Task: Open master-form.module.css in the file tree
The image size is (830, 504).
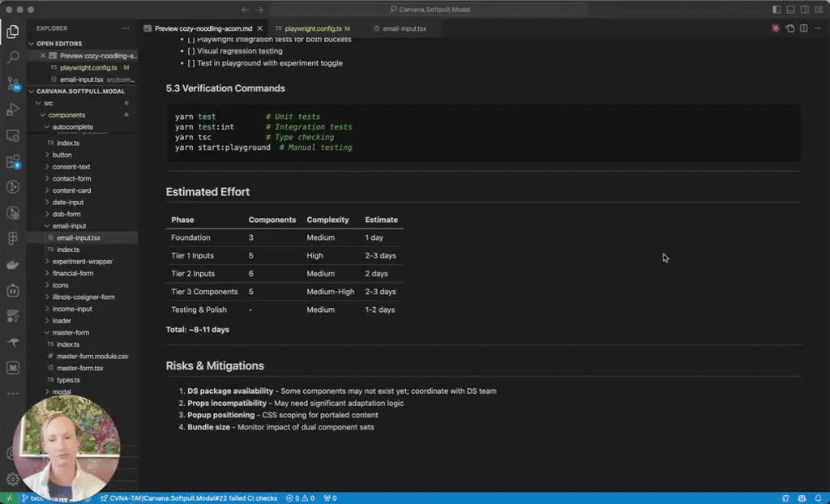Action: pyautogui.click(x=92, y=357)
